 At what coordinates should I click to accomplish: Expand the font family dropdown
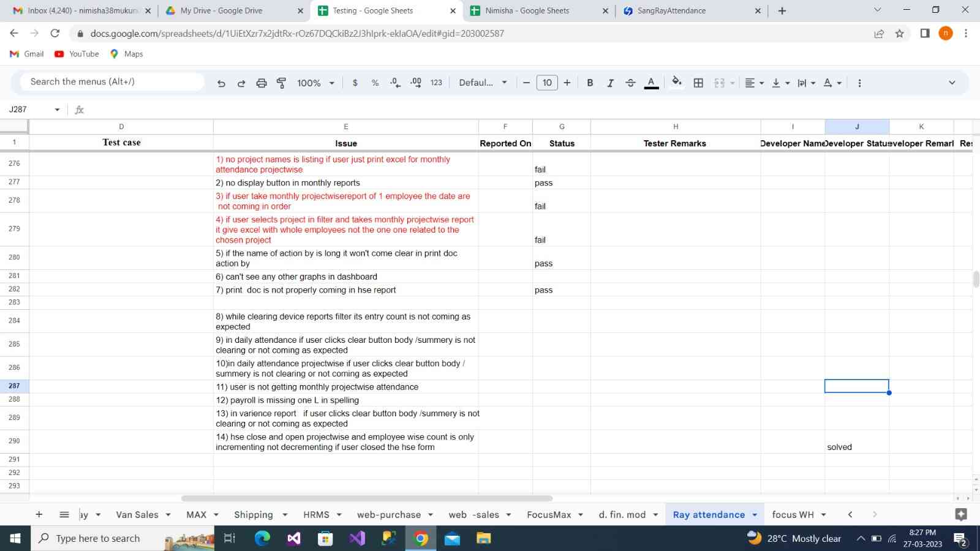(483, 83)
